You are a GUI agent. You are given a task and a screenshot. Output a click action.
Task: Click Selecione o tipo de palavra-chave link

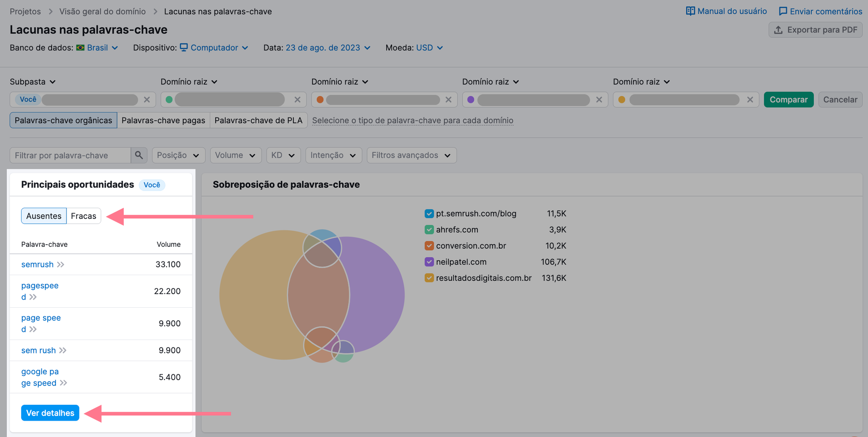click(x=413, y=120)
